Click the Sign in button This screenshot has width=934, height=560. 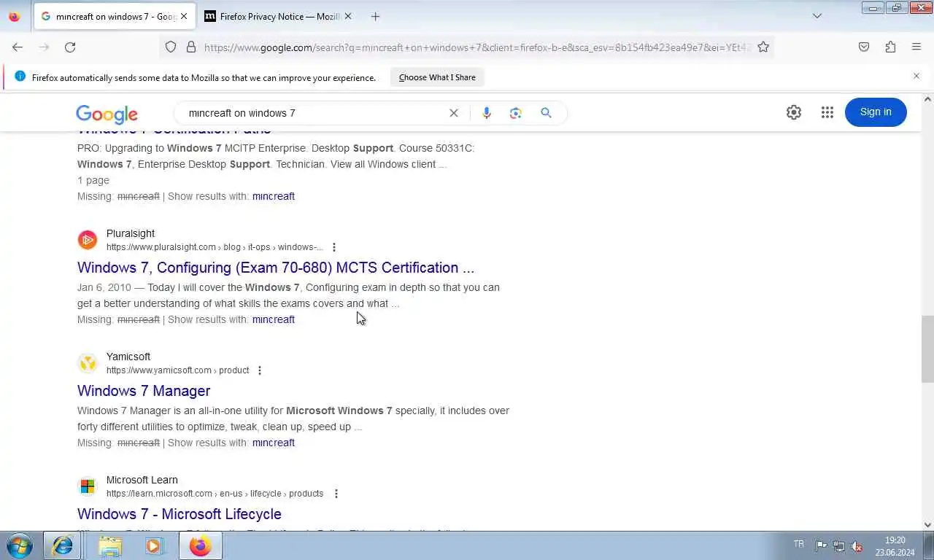[876, 112]
